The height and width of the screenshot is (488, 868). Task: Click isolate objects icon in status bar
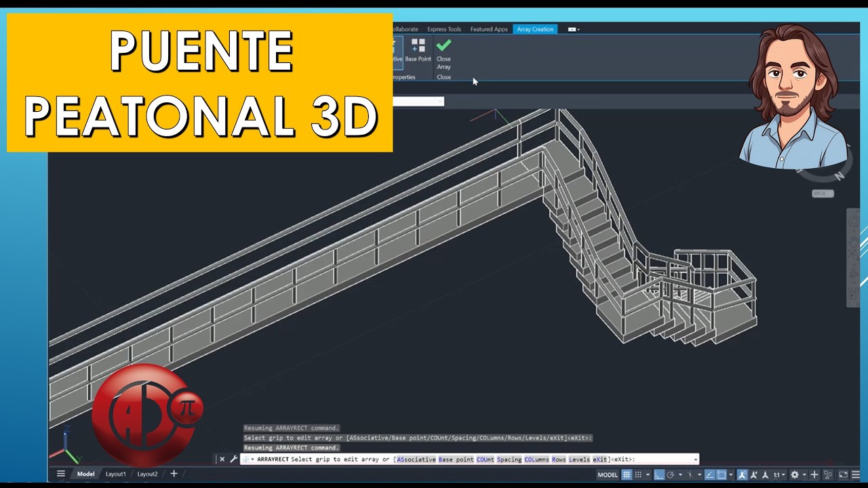(x=828, y=474)
